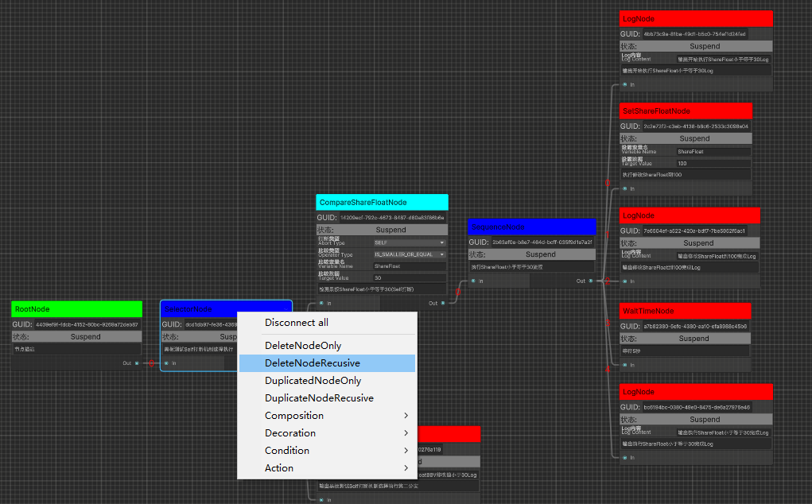Image resolution: width=812 pixels, height=504 pixels.
Task: Click the SetShareFloatNode In port
Action: point(625,188)
